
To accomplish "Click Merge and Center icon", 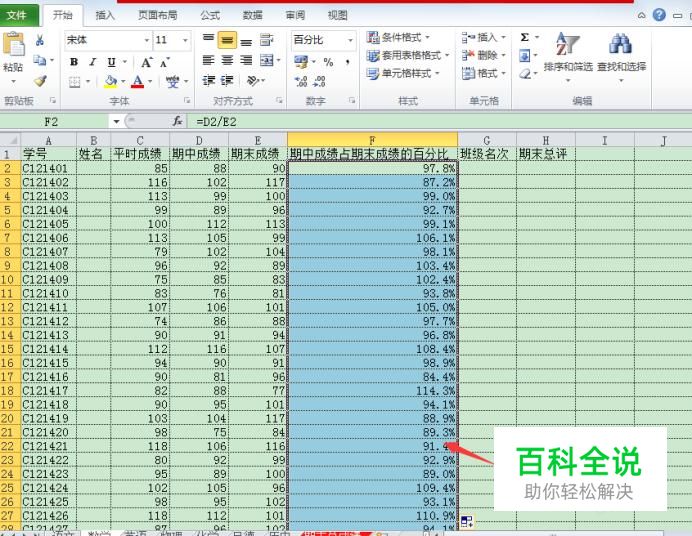I will [x=267, y=60].
